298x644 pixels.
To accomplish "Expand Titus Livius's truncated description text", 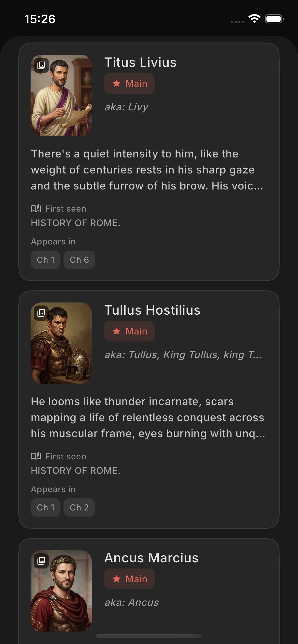I will tap(147, 170).
